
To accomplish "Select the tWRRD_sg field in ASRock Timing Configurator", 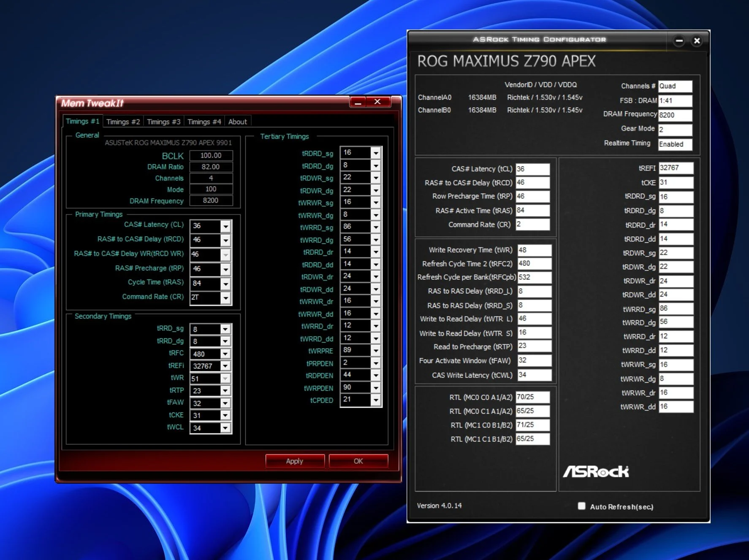I will (x=676, y=308).
